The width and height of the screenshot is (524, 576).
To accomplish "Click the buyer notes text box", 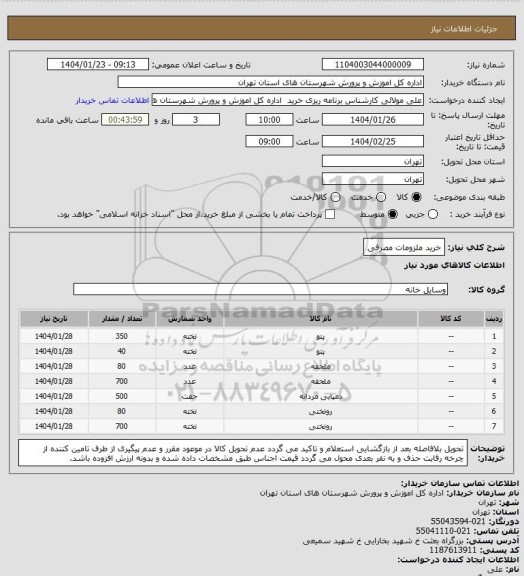I will click(x=243, y=453).
